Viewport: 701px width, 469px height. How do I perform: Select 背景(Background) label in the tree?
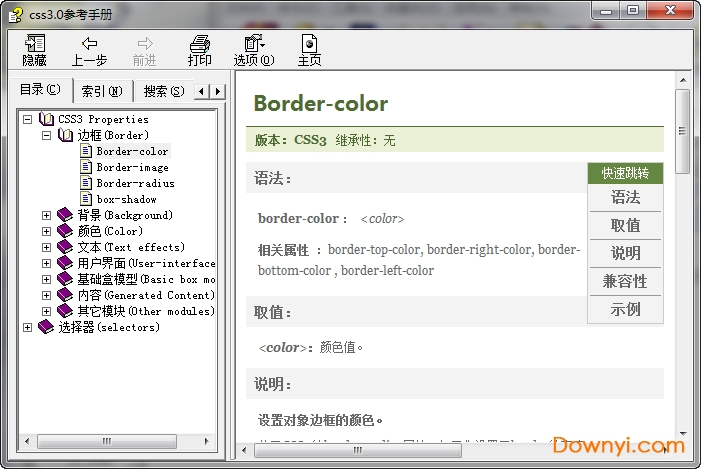pos(125,215)
